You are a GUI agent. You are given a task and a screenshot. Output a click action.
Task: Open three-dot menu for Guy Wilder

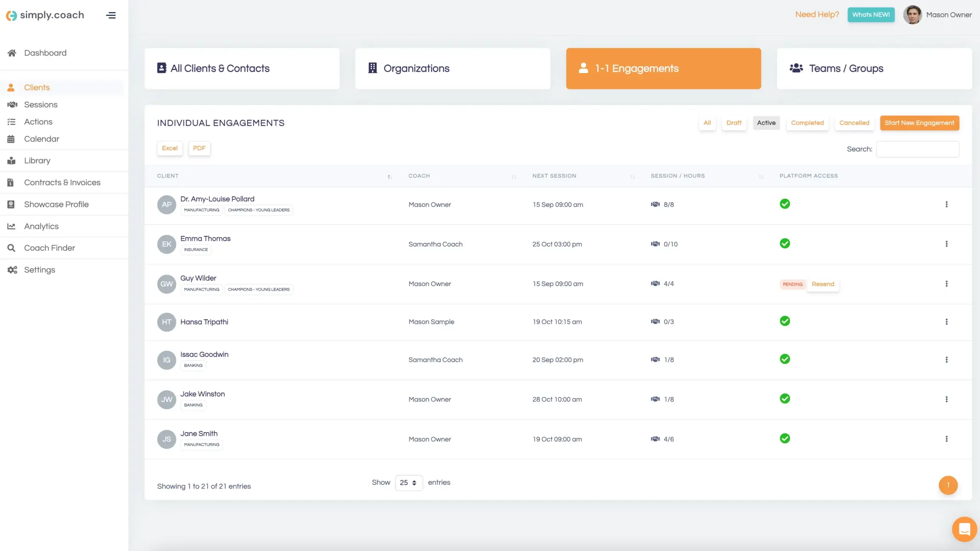click(x=946, y=284)
